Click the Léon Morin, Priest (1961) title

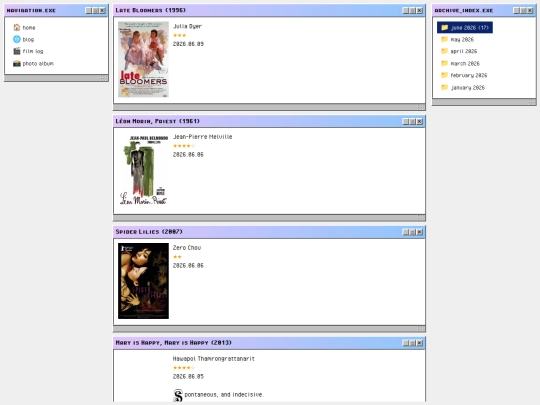tap(157, 121)
